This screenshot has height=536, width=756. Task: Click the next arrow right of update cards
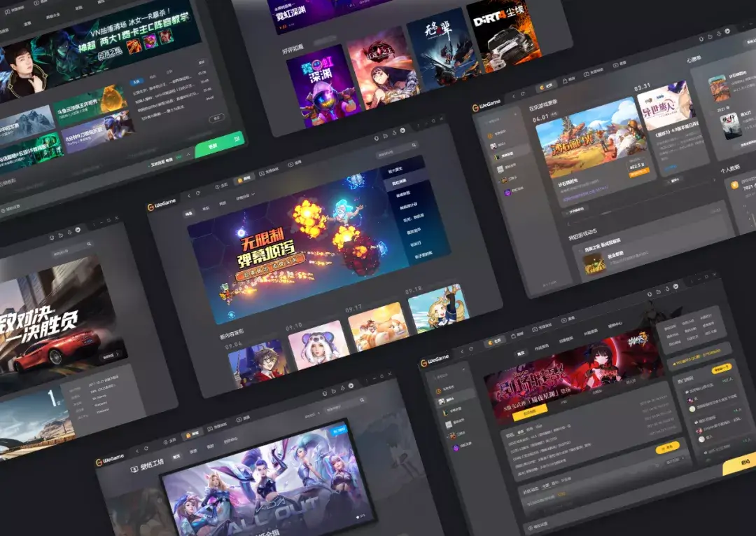[x=713, y=180]
